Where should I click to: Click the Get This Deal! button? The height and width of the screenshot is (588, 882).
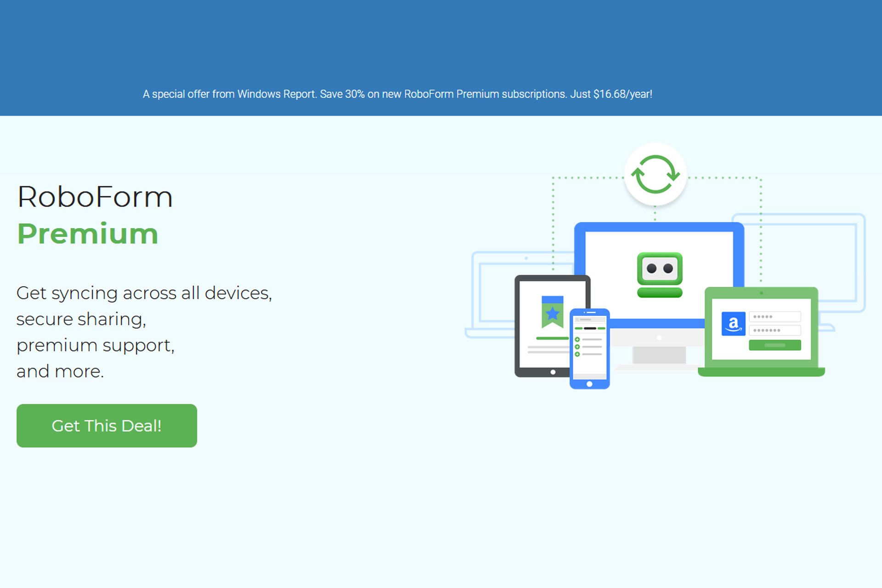click(x=107, y=425)
